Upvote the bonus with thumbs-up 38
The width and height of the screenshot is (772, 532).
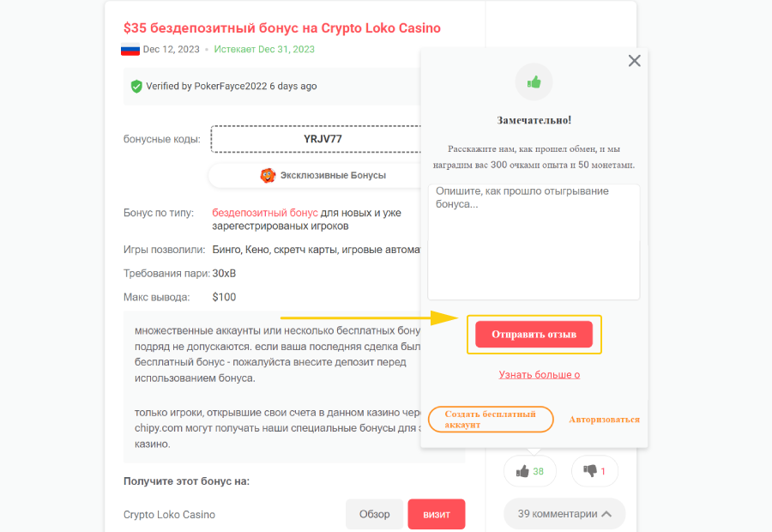coord(529,471)
